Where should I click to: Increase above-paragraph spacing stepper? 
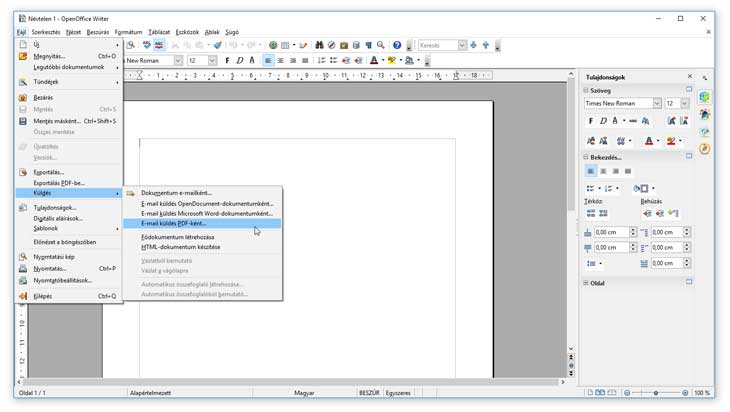click(633, 230)
